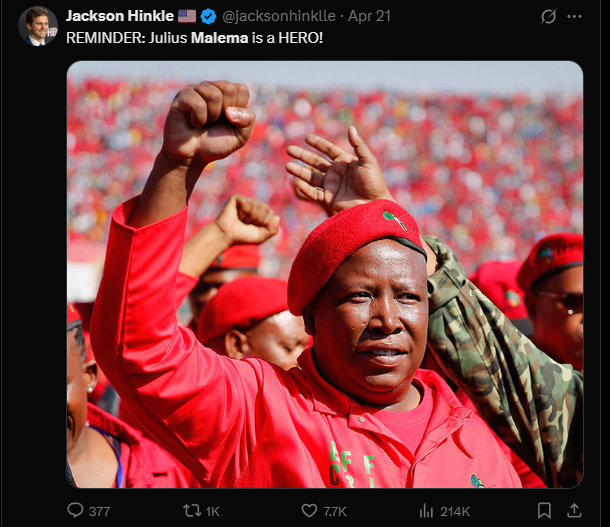The width and height of the screenshot is (610, 527).
Task: Open the three-dot more options menu
Action: pyautogui.click(x=574, y=16)
